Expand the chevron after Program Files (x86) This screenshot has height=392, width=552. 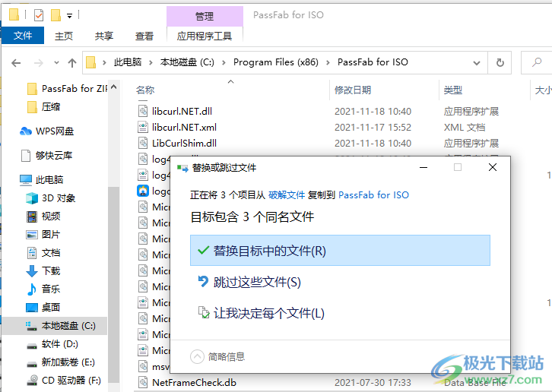(328, 62)
